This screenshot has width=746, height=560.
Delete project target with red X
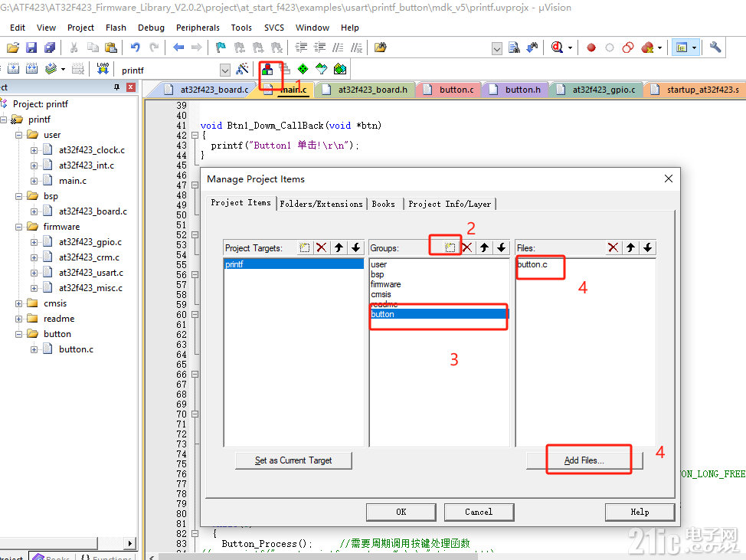click(x=322, y=247)
